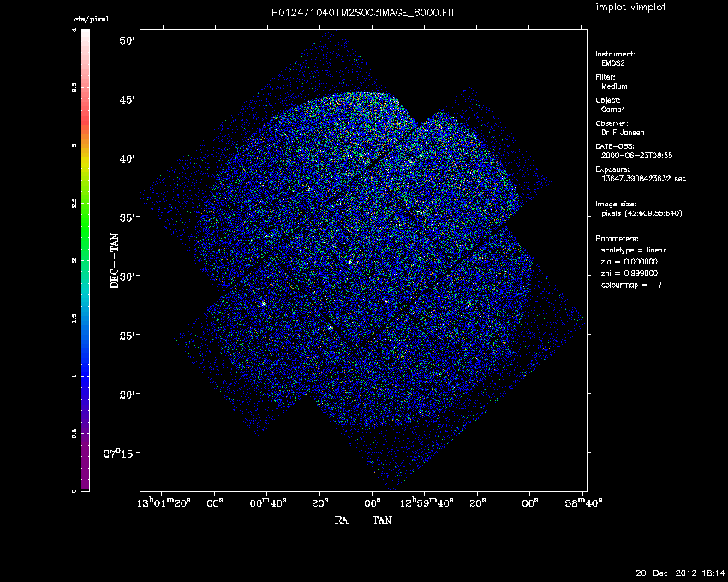Select the object name 'Coma4'

pos(613,110)
